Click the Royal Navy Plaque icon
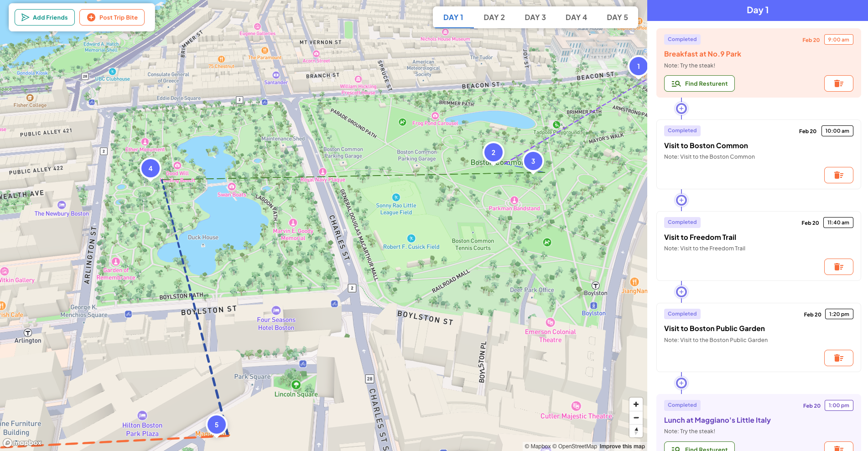 tap(323, 172)
